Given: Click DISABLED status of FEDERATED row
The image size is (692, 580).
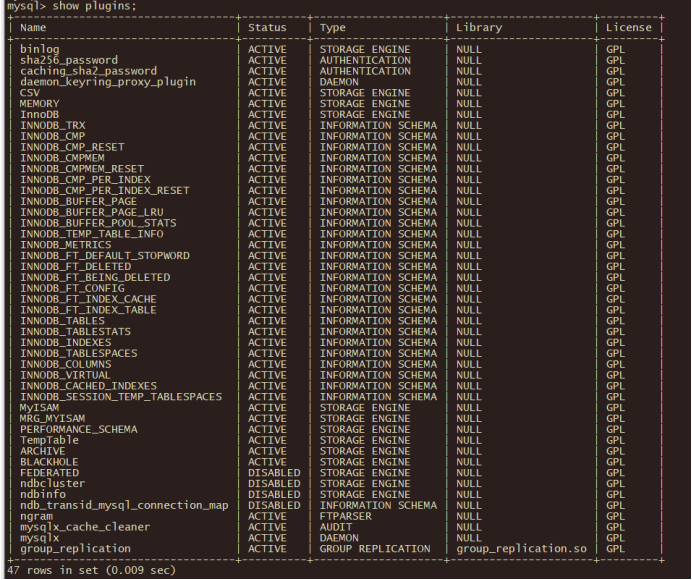Looking at the screenshot, I should coord(274,473).
